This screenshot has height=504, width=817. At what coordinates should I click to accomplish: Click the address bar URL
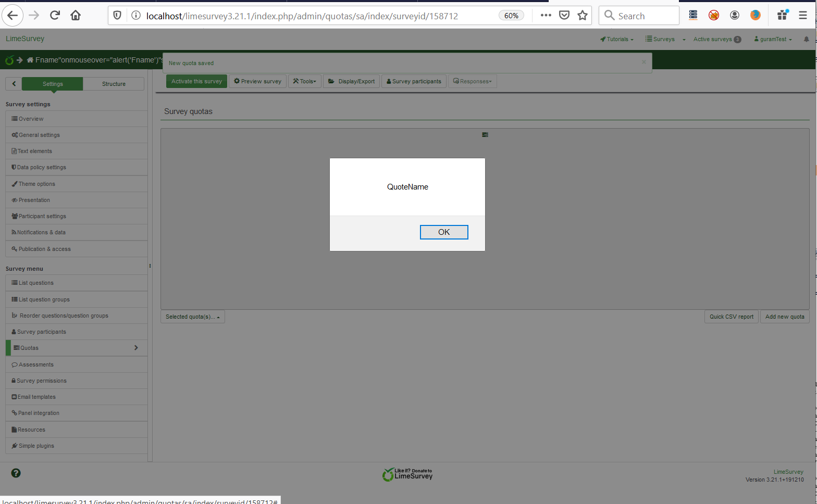click(x=302, y=16)
